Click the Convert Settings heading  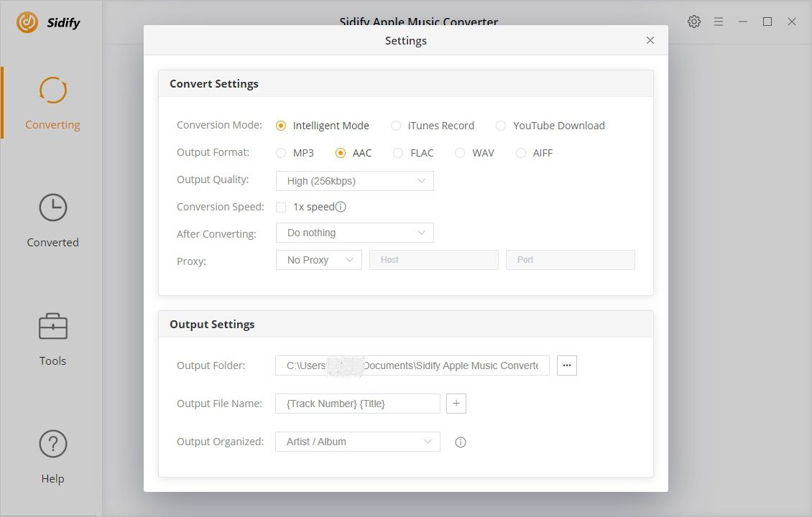pos(214,84)
